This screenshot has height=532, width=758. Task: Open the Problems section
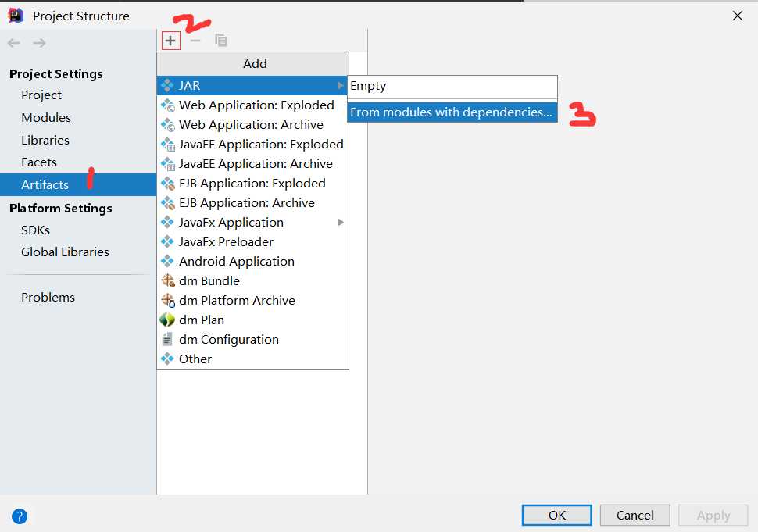pos(48,297)
